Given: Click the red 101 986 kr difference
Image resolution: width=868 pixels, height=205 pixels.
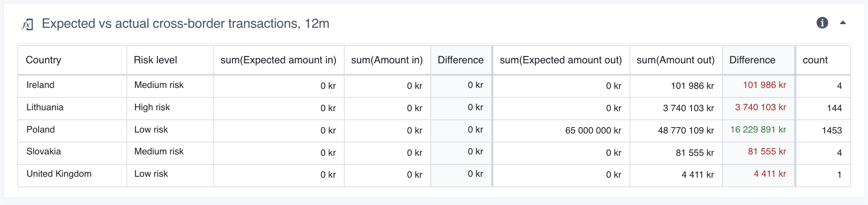Looking at the screenshot, I should pos(765,85).
